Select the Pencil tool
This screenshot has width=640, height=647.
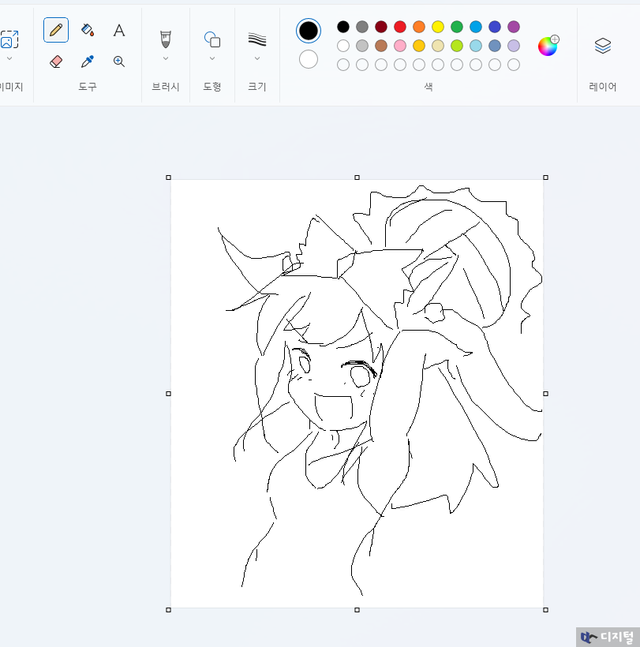click(56, 30)
